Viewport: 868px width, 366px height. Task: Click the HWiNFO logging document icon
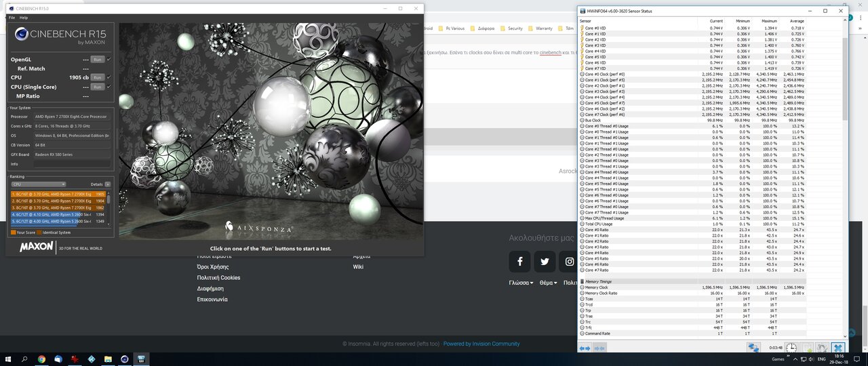[807, 348]
